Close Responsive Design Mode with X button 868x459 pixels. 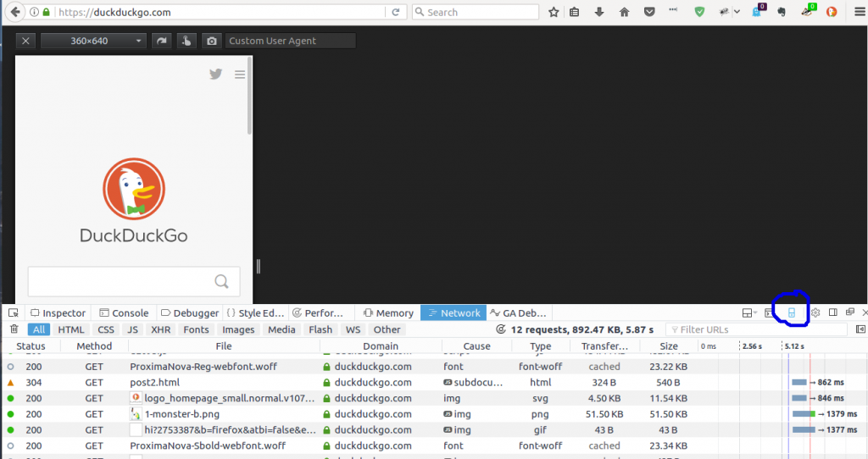pos(25,41)
